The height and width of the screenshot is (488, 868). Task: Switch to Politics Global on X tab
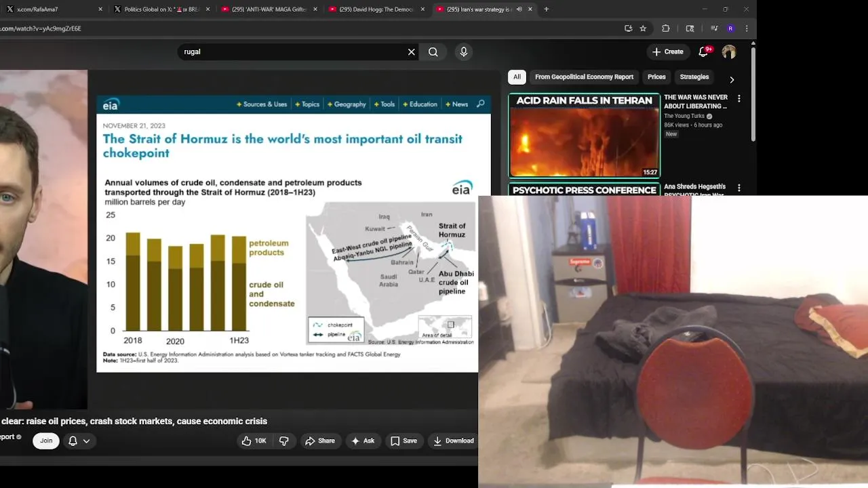click(x=161, y=9)
